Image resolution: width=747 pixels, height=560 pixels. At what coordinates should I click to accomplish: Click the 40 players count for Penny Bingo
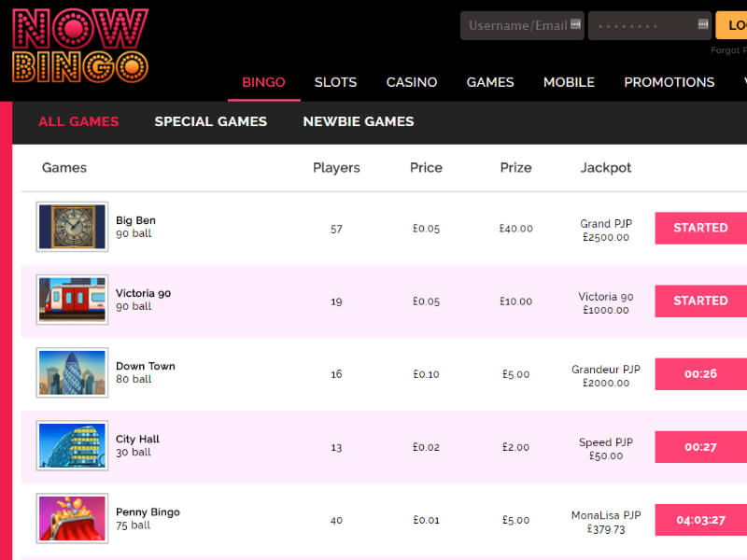coord(336,521)
